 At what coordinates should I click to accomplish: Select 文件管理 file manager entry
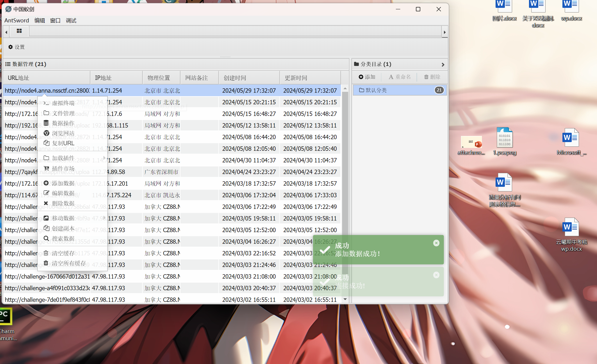(63, 113)
